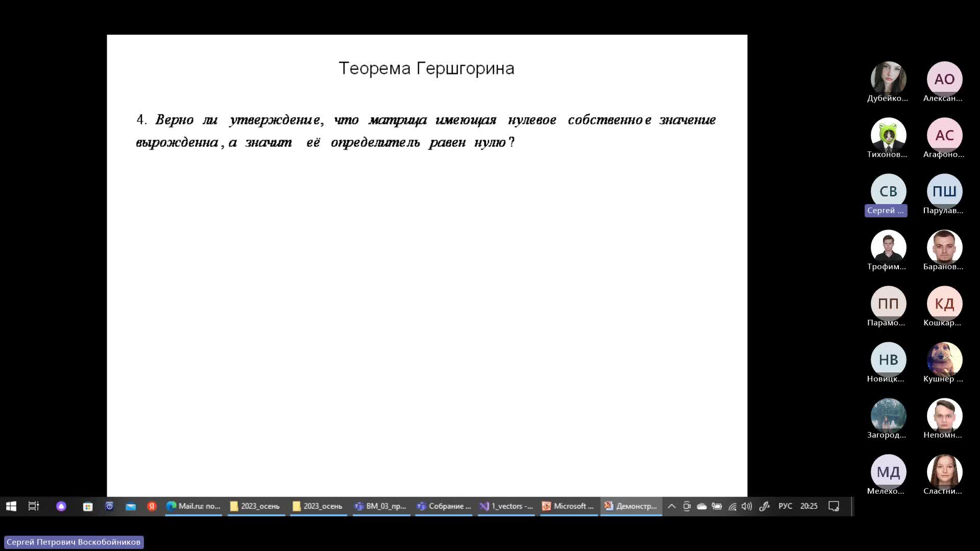Select participant Баранов avatar
980x551 pixels.
(x=944, y=247)
